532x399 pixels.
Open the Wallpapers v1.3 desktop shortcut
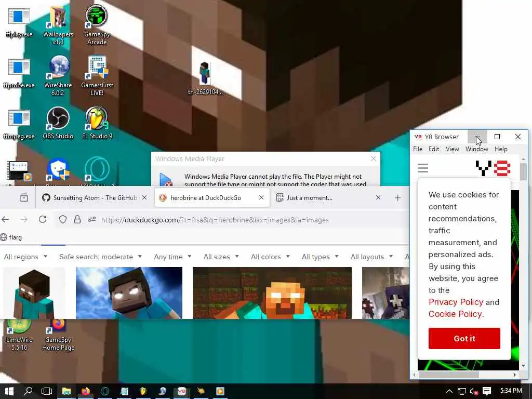pyautogui.click(x=58, y=25)
